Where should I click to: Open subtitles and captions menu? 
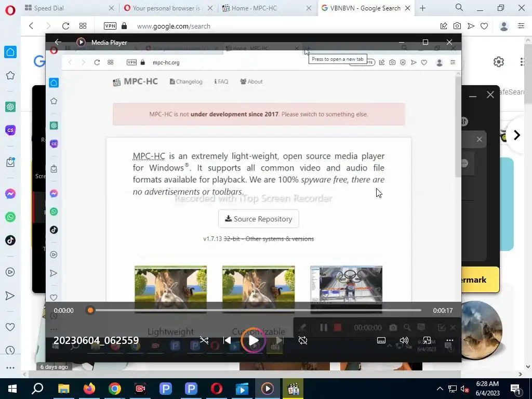pyautogui.click(x=381, y=340)
